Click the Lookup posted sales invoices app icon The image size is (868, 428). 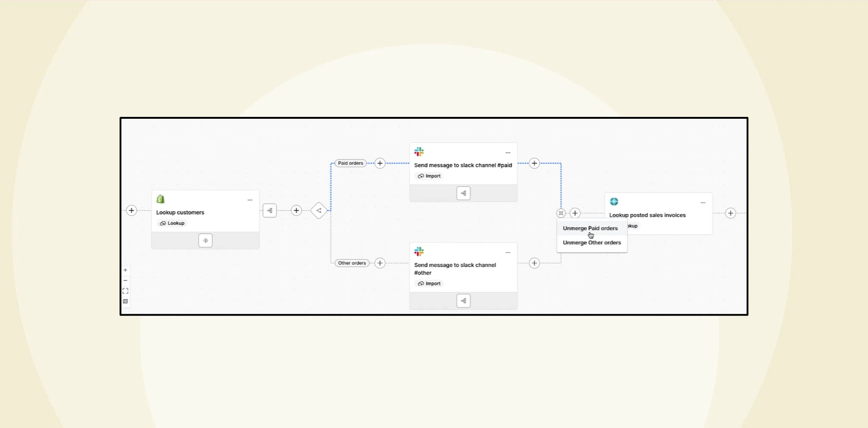[613, 201]
